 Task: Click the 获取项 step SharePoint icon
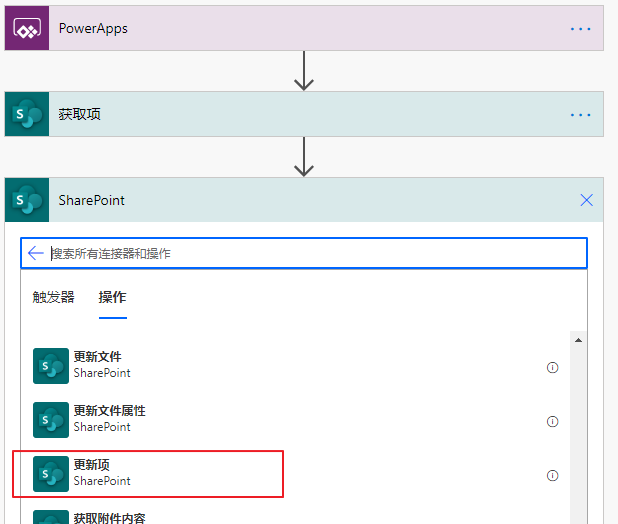(x=27, y=114)
